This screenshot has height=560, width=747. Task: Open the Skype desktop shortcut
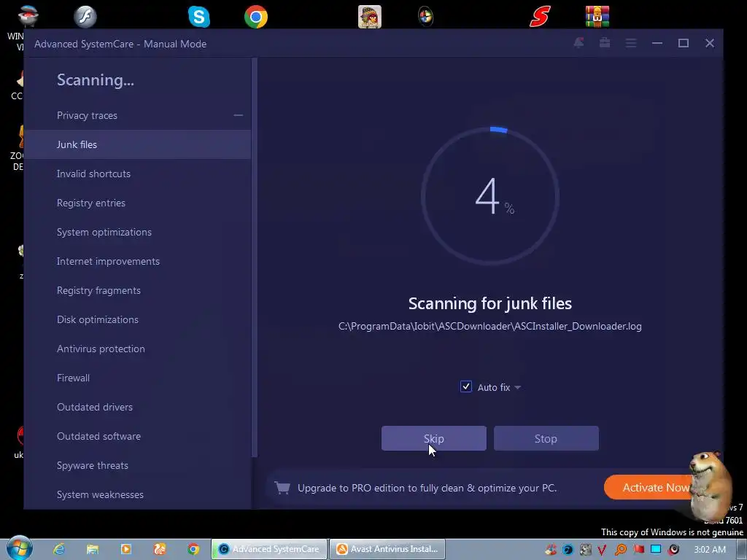[198, 17]
